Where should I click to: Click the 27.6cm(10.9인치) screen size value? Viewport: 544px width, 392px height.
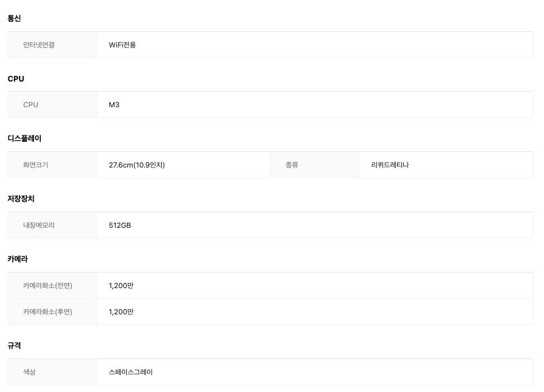tap(137, 165)
